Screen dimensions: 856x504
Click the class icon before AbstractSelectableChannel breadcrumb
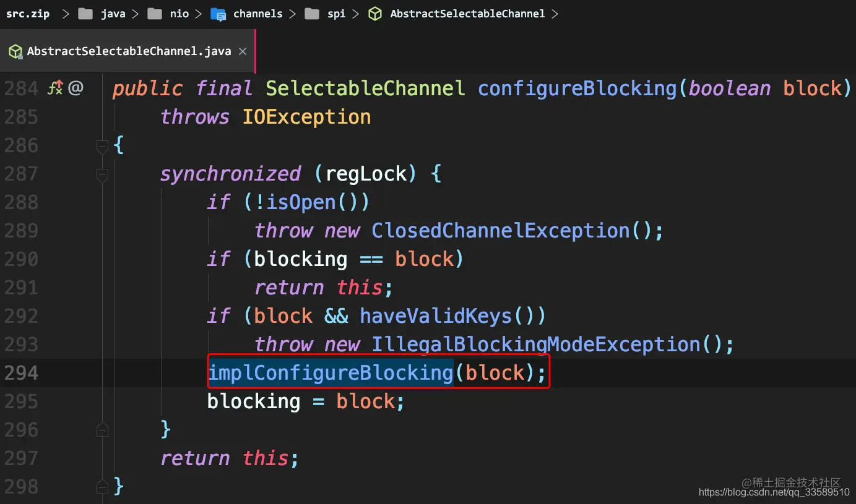coord(375,14)
